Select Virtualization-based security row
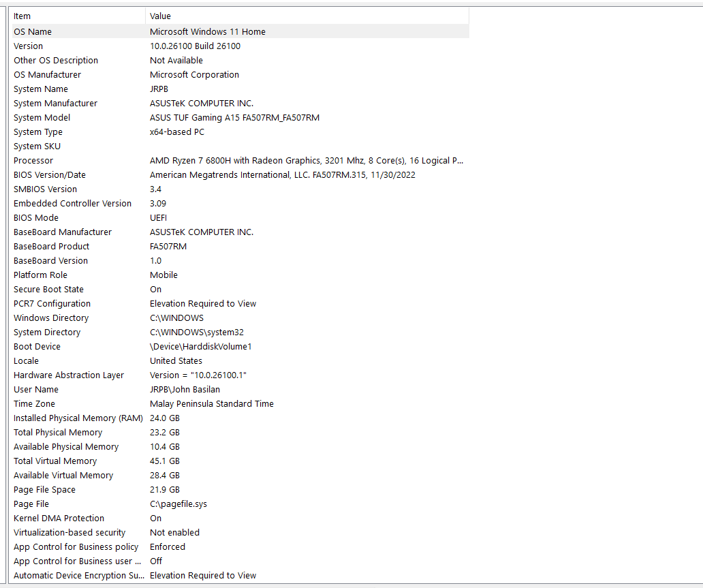 pyautogui.click(x=239, y=533)
